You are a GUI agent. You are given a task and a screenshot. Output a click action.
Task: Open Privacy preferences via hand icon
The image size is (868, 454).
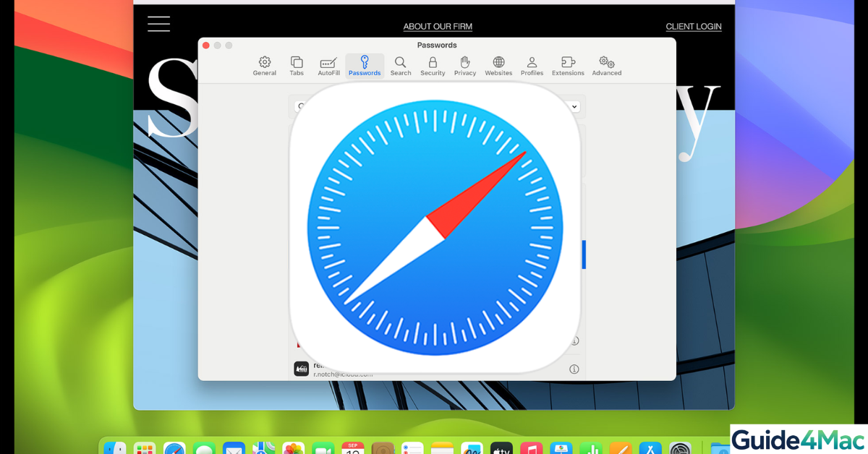464,65
